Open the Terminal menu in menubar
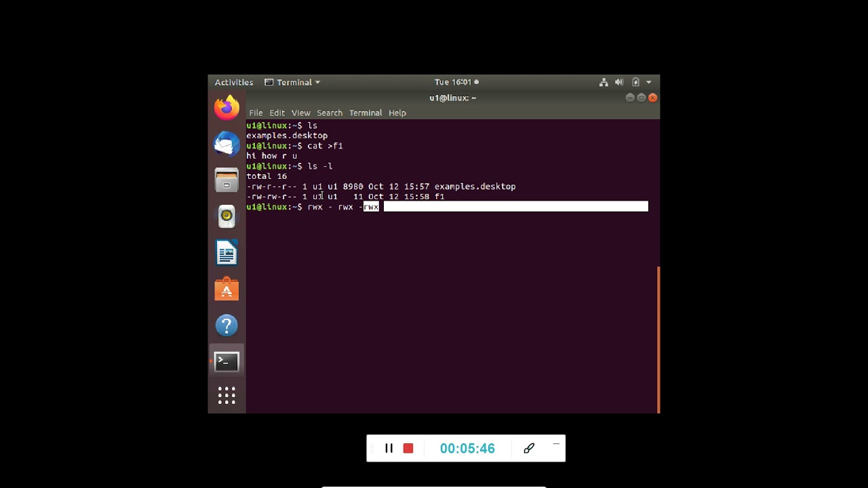 (x=366, y=113)
